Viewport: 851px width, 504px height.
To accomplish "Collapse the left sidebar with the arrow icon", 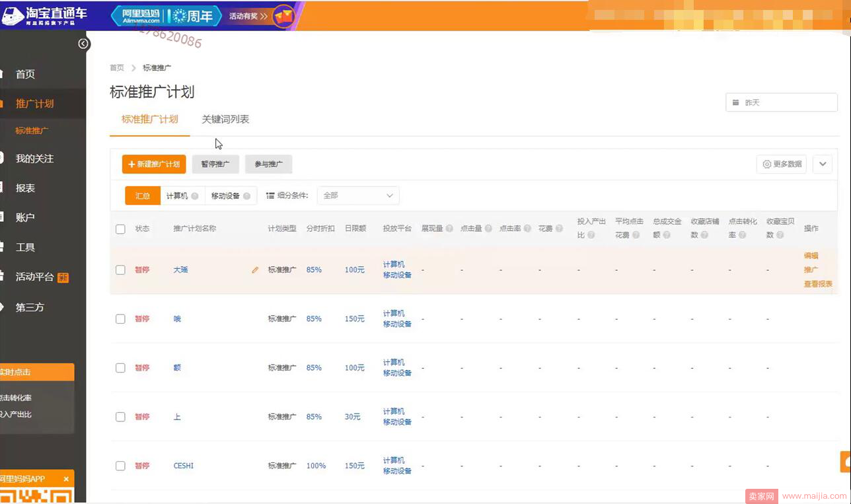I will point(83,44).
